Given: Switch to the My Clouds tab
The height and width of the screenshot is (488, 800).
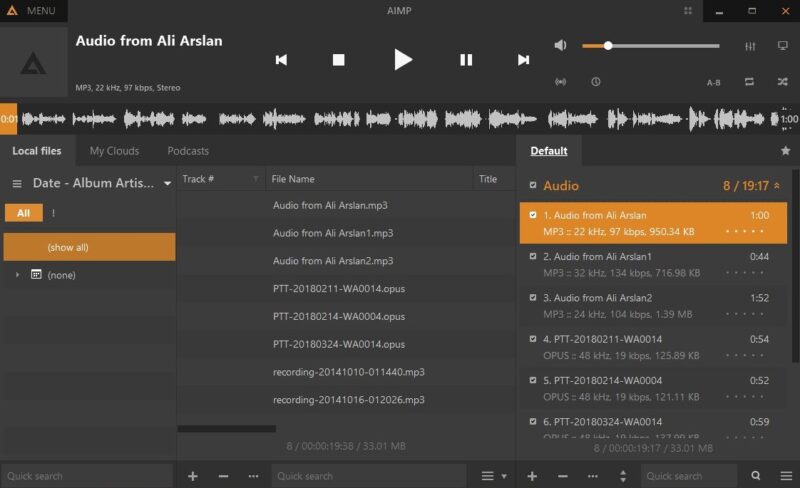Looking at the screenshot, I should pos(114,151).
